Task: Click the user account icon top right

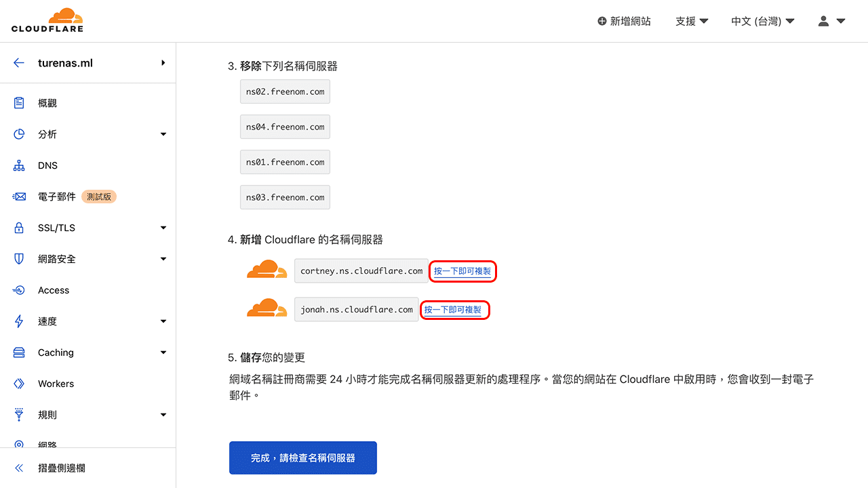Action: tap(823, 21)
